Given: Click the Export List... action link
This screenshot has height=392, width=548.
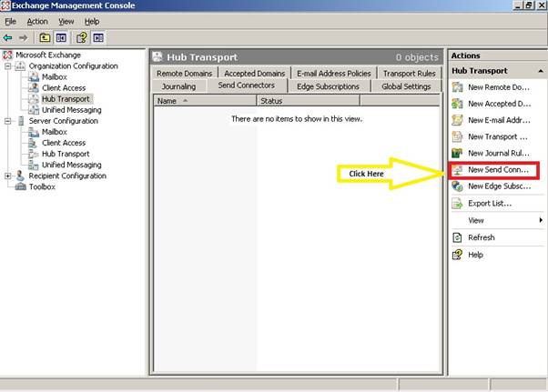Looking at the screenshot, I should click(x=490, y=203).
